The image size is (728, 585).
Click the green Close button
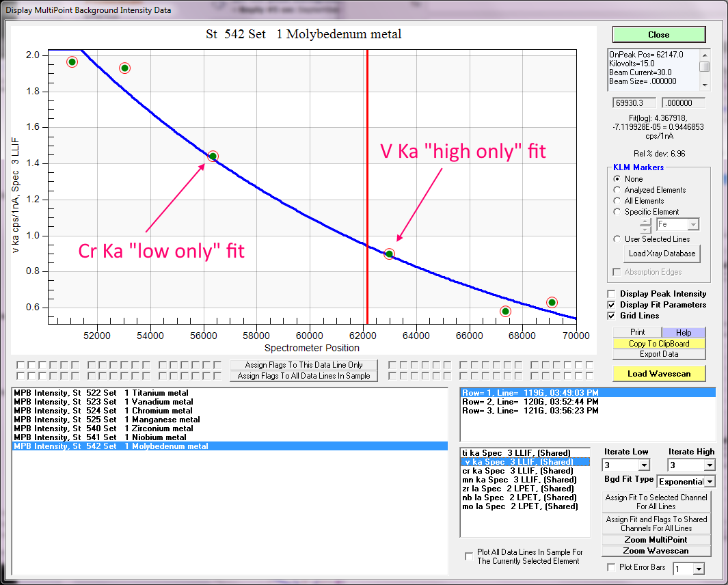click(x=658, y=34)
